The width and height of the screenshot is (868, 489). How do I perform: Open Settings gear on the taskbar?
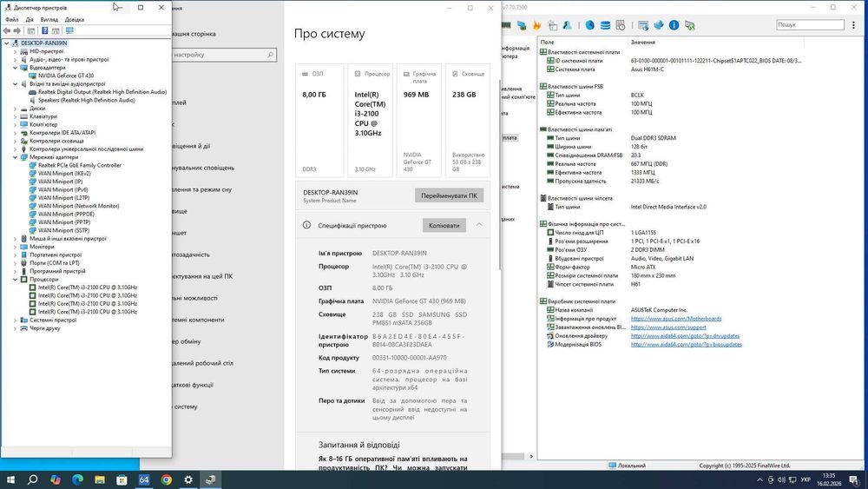[x=188, y=479]
